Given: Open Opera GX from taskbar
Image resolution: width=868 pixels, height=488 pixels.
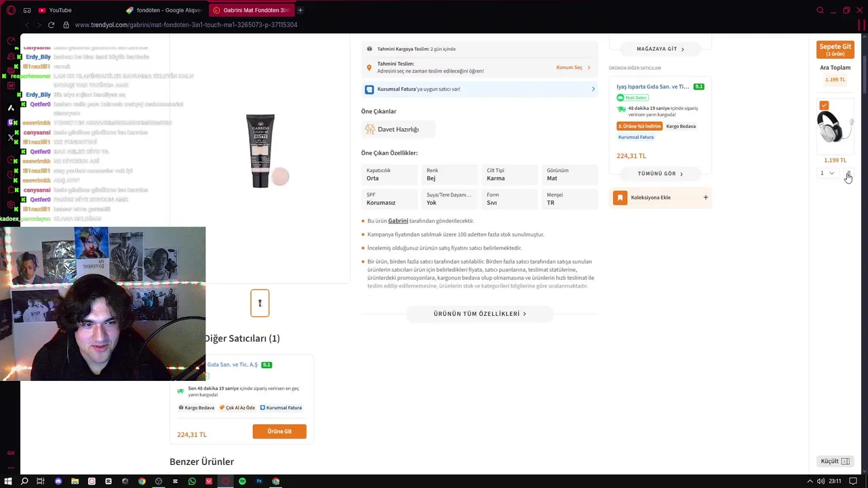Looking at the screenshot, I should click(x=225, y=481).
